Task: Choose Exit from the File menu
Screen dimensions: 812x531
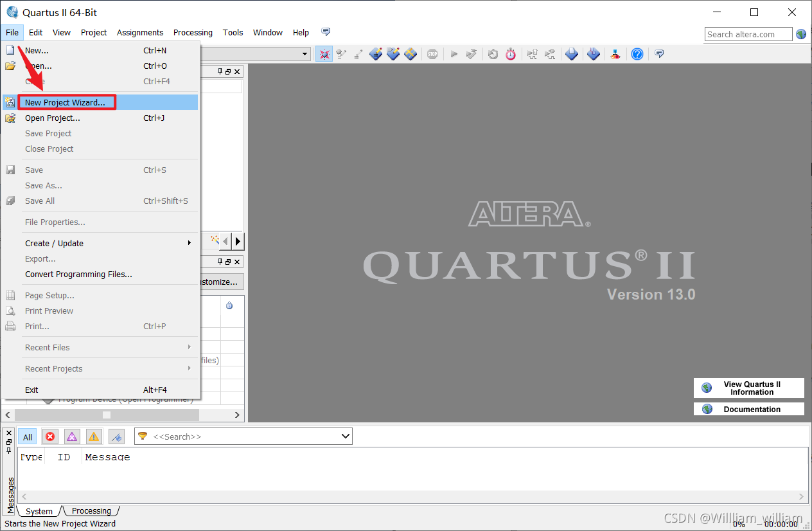Action: (x=100, y=390)
